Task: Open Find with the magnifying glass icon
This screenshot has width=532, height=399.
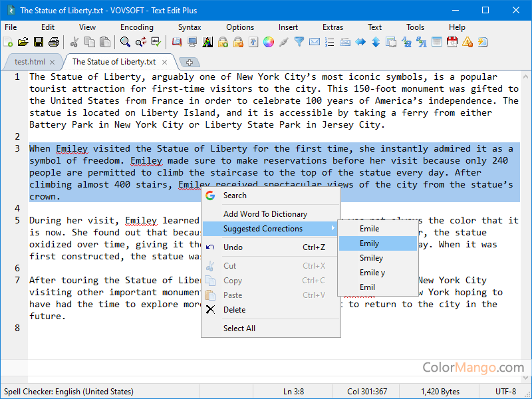Action: click(125, 42)
